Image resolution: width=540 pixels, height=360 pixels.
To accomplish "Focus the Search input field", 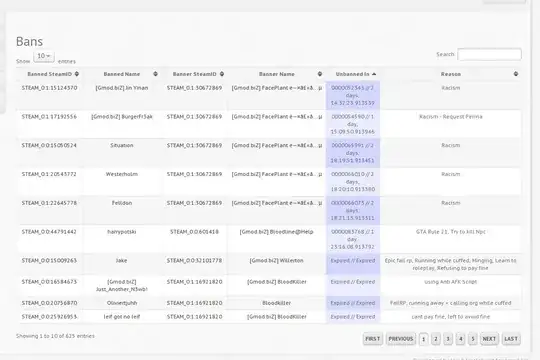I will 489,54.
